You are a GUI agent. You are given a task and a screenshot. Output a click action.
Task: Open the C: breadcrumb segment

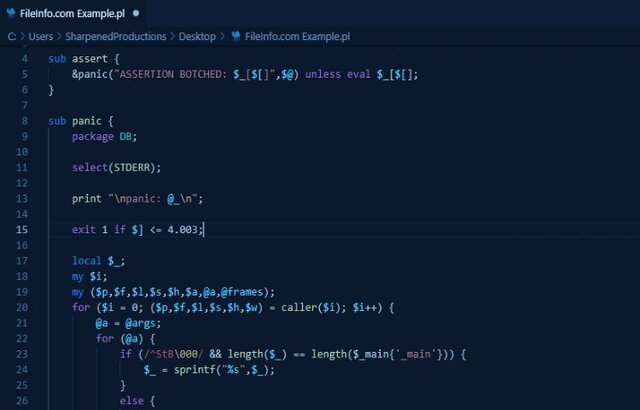click(x=12, y=37)
